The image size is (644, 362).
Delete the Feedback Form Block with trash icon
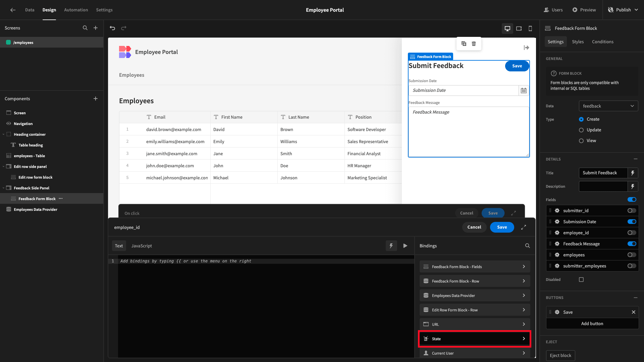tap(474, 44)
